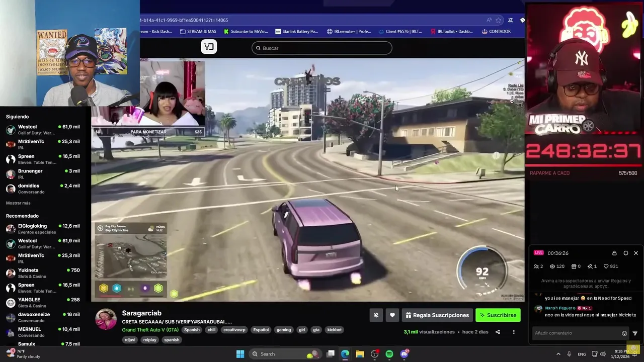Open YANGLEE recommended channel
The image size is (644, 362).
click(43, 303)
